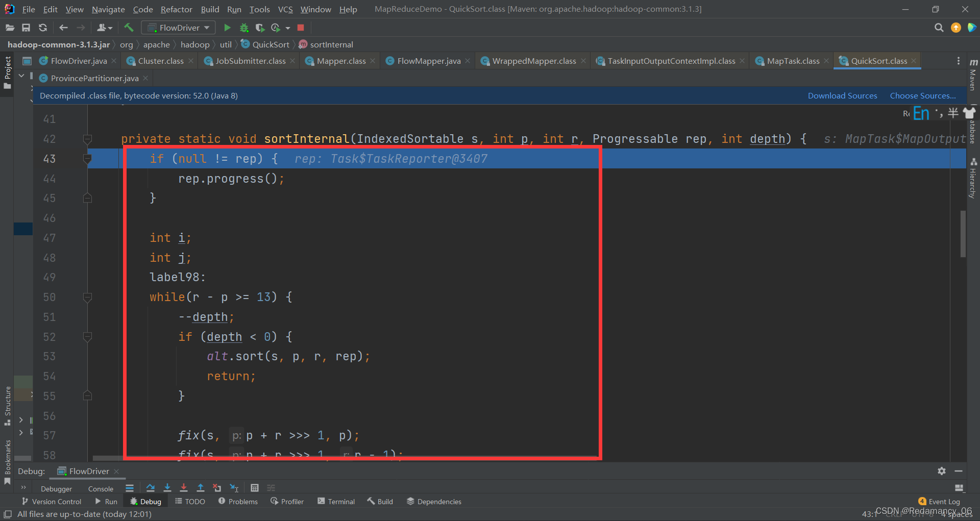Collapse if-block fold marker at line 43
This screenshot has width=980, height=521.
87,159
